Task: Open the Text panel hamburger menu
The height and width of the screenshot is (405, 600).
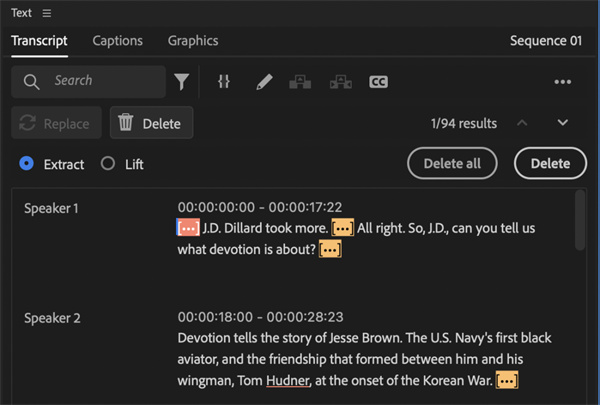Action: pos(47,13)
